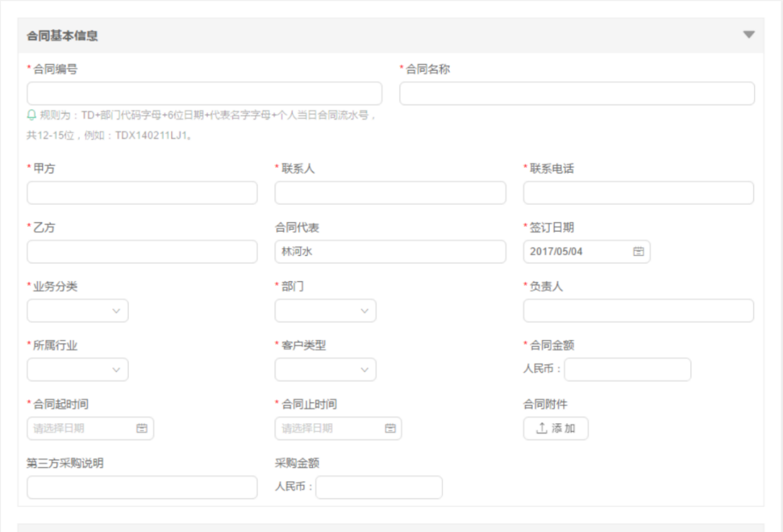Select the 负责人 input field

pyautogui.click(x=638, y=311)
